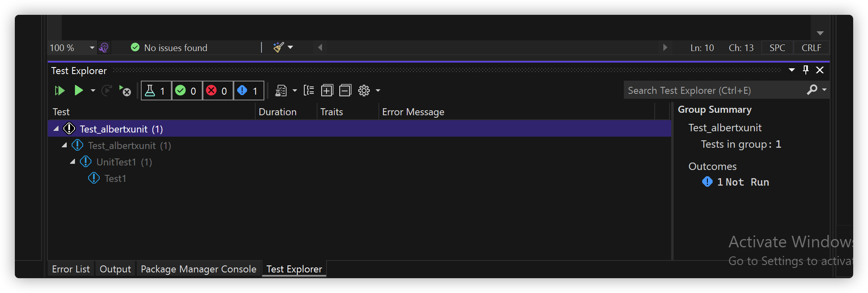868x293 pixels.
Task: Click the Run selected tests play icon
Action: point(79,90)
